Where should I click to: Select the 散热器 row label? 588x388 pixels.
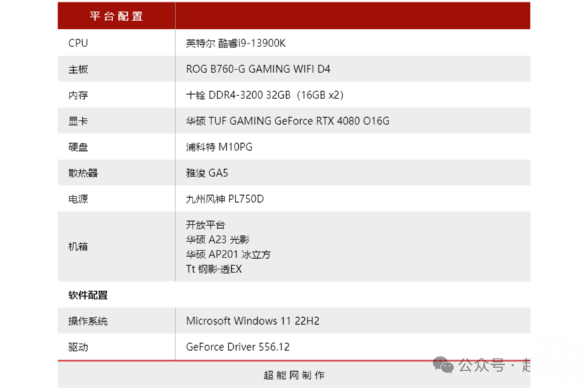(83, 173)
